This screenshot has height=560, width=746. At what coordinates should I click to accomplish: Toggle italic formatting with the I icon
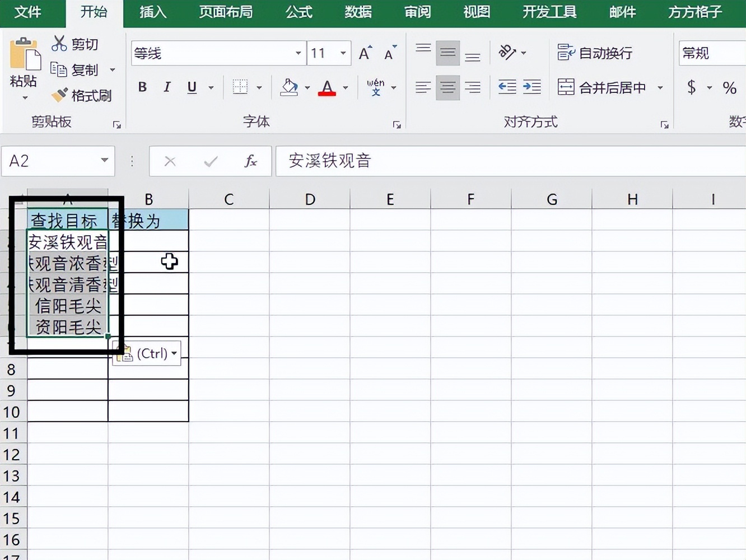coord(166,87)
